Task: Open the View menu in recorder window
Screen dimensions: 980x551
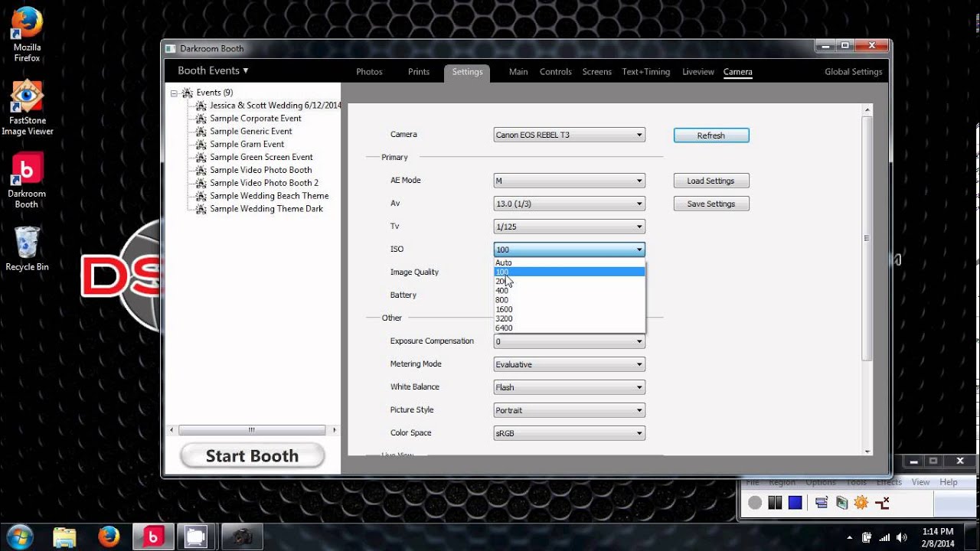Action: pyautogui.click(x=920, y=482)
